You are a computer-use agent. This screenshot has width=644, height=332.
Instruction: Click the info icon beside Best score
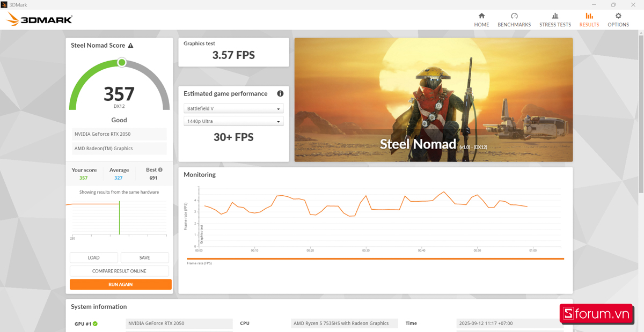pyautogui.click(x=160, y=170)
